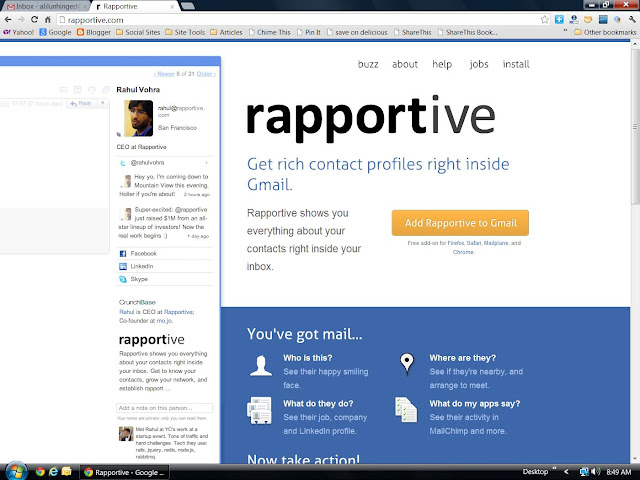The width and height of the screenshot is (640, 480).
Task: Click the ShareThis bookmarklet
Action: click(x=412, y=32)
